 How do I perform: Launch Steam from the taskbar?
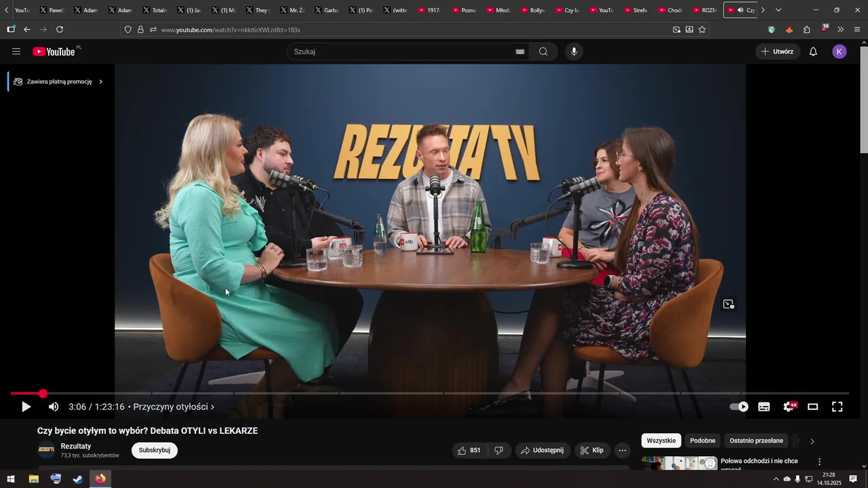click(x=78, y=479)
